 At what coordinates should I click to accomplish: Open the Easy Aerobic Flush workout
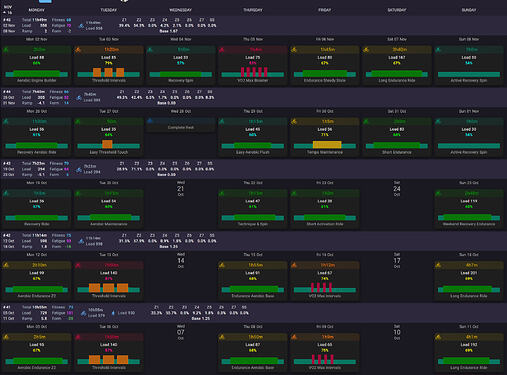pyautogui.click(x=253, y=137)
